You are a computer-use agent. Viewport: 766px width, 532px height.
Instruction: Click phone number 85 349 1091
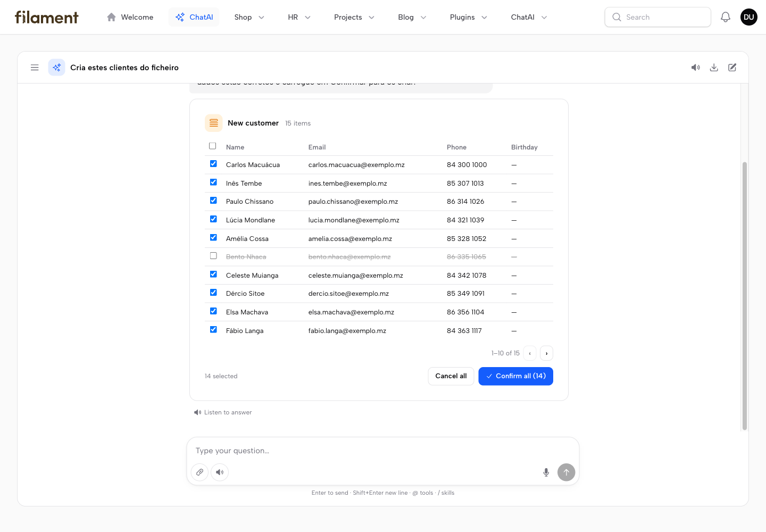466,294
